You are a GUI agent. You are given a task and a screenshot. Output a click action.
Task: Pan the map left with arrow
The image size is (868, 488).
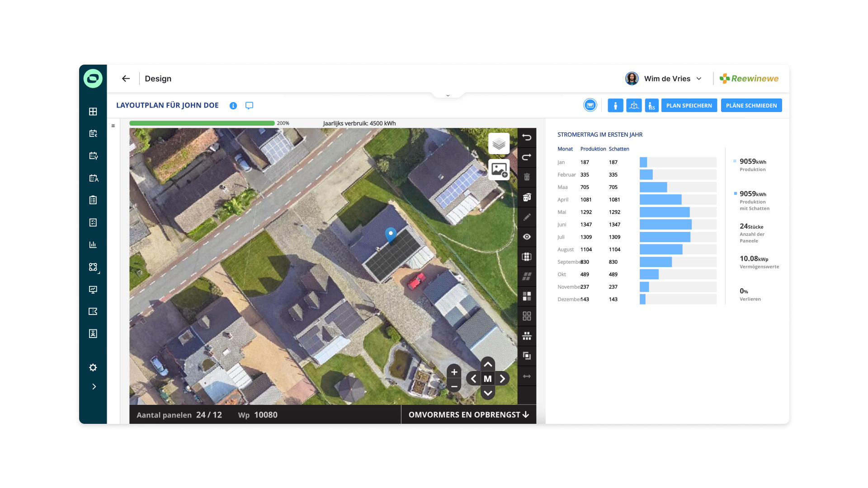click(x=473, y=379)
